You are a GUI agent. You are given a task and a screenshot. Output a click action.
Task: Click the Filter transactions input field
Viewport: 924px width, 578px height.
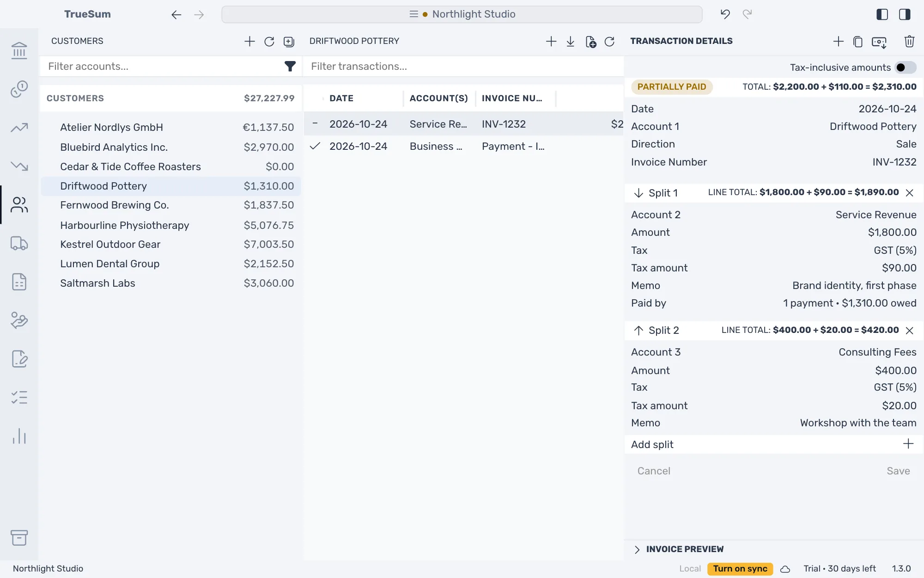tap(463, 67)
